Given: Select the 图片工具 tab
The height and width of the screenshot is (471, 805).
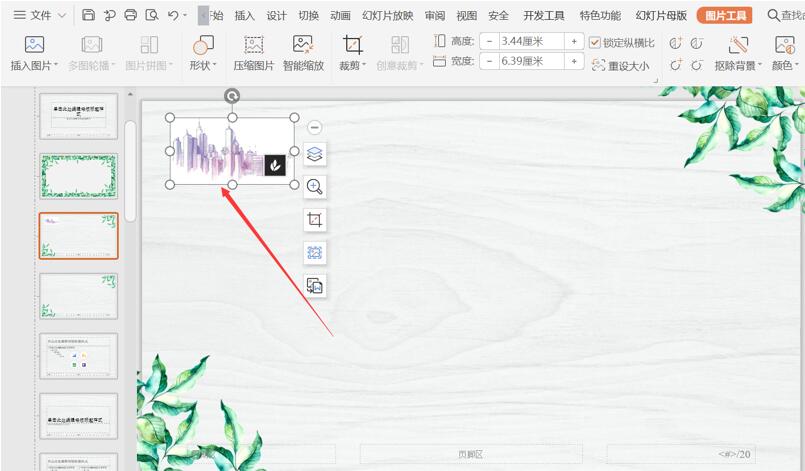Looking at the screenshot, I should (725, 15).
